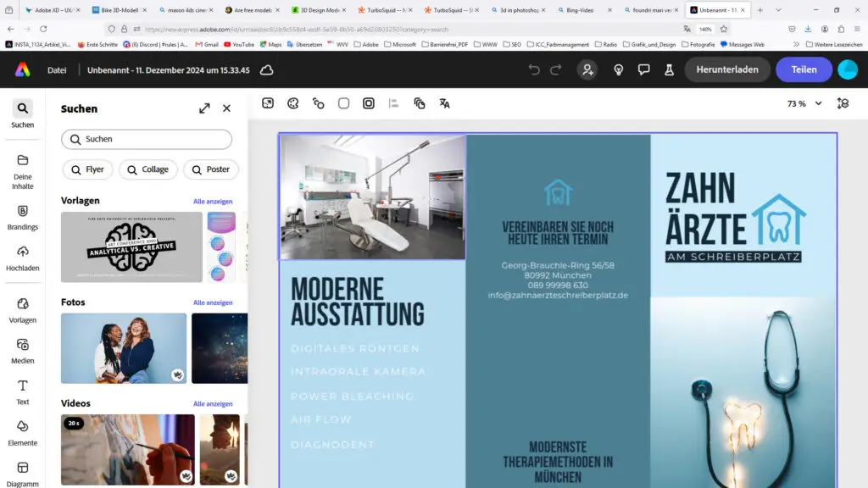This screenshot has height=488, width=868.
Task: Reload the page in browser
Action: click(x=43, y=29)
